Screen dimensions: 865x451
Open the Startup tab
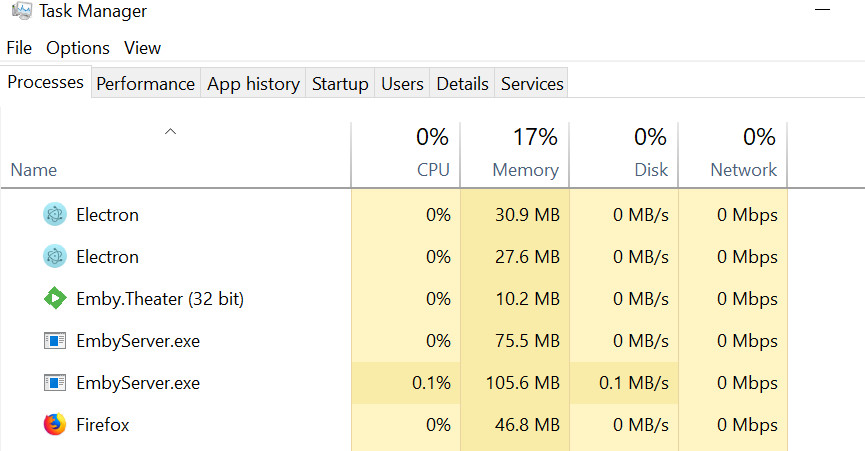[x=340, y=84]
